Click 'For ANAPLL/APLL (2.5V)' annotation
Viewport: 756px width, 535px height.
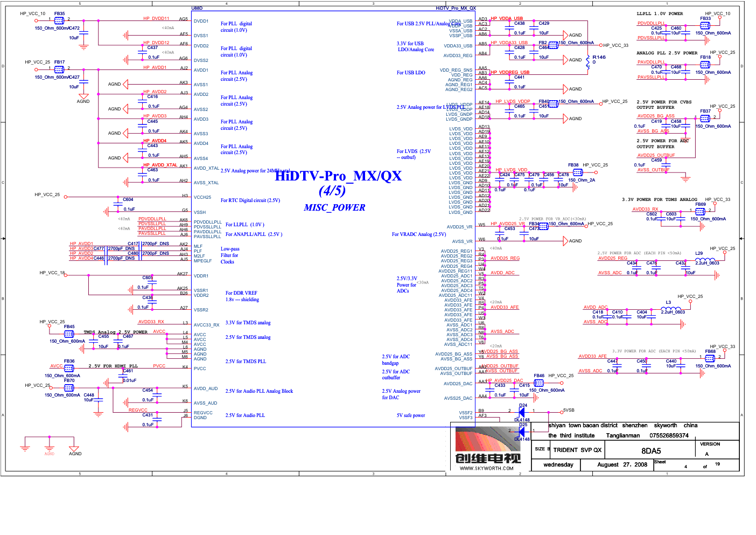click(254, 234)
